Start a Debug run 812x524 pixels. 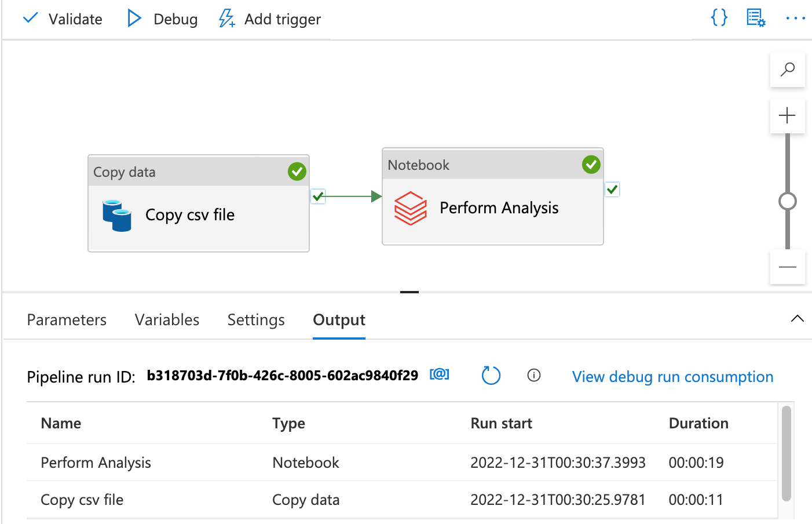coord(163,19)
